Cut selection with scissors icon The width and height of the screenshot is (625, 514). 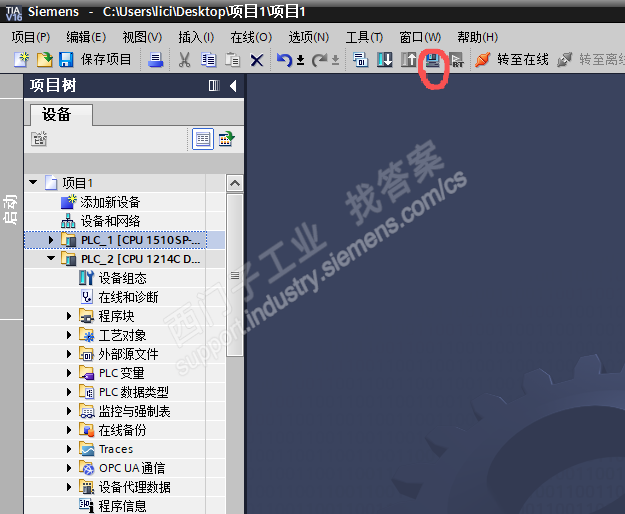click(x=184, y=60)
